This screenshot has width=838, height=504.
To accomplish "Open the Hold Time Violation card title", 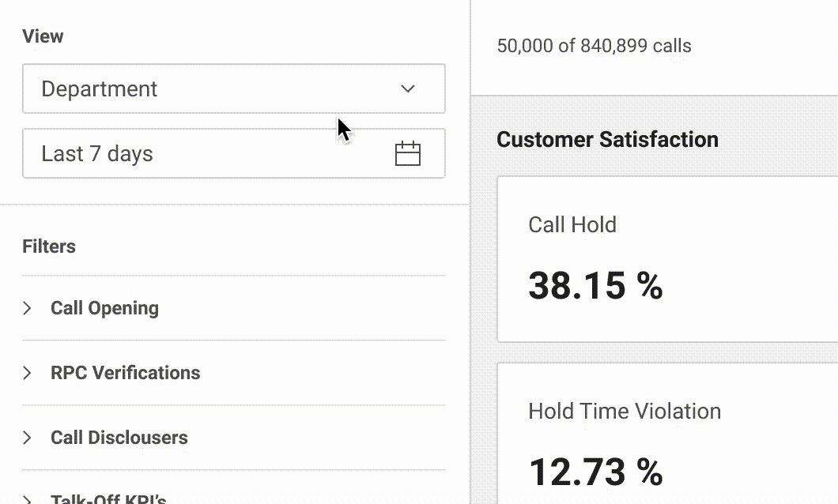I will pos(625,411).
